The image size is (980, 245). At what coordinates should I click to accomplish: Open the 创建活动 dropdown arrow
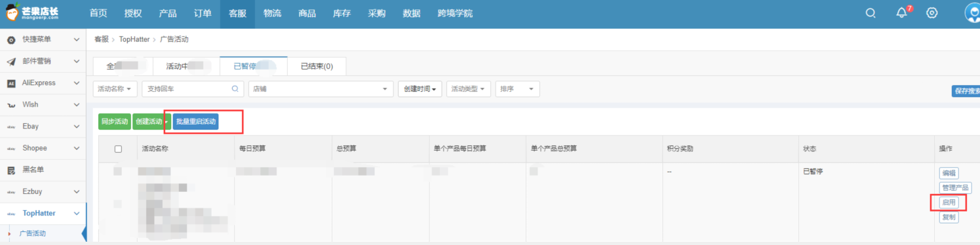(167, 122)
